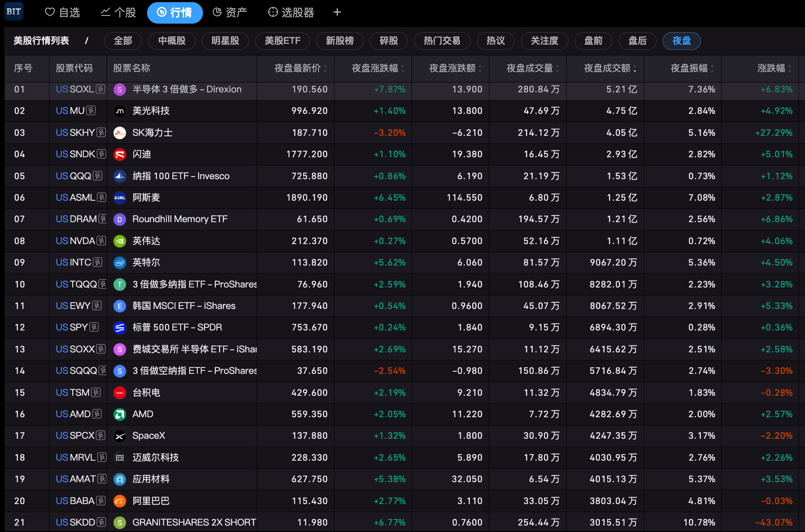Image resolution: width=805 pixels, height=532 pixels.
Task: Click the Alibaba (阿里巴巴) logo icon
Action: (120, 501)
